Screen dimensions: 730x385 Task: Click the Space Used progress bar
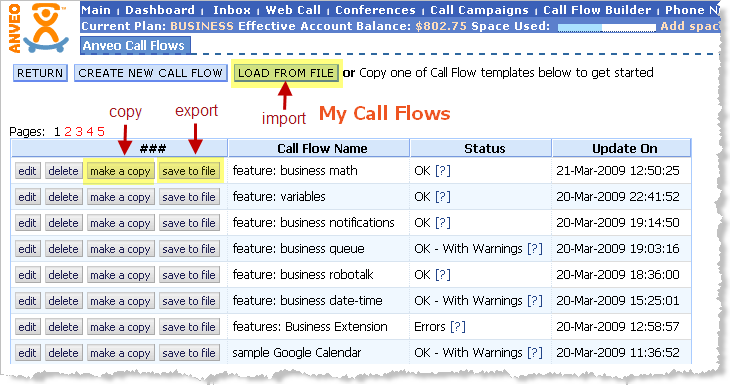point(607,28)
